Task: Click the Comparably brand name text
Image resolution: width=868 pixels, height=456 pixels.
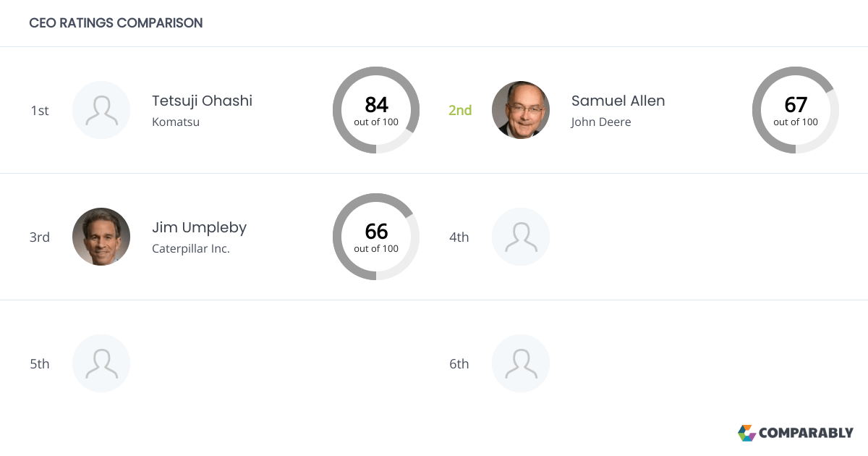Action: (806, 433)
